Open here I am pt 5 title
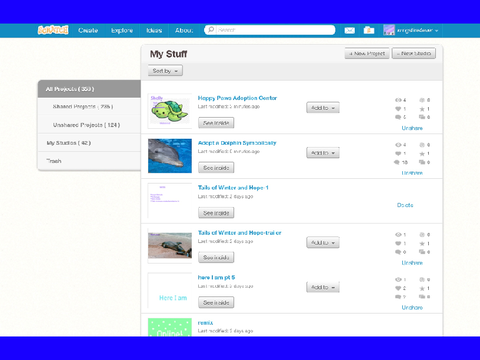Viewport: 480px width, 360px height. 216,277
